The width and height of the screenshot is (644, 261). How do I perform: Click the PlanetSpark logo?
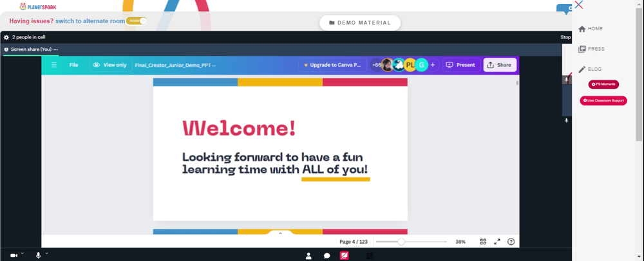(38, 6)
